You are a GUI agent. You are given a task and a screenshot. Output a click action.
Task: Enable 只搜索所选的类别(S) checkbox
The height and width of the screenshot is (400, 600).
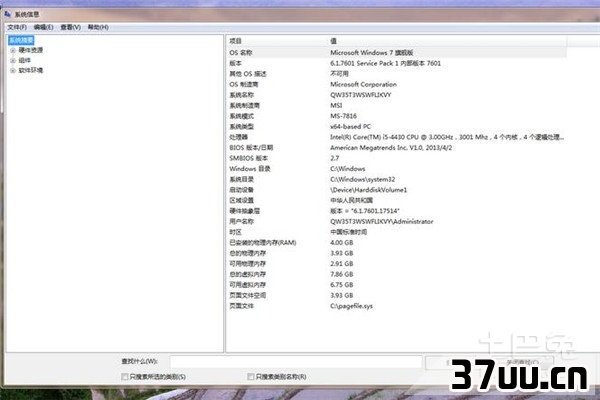pos(125,377)
